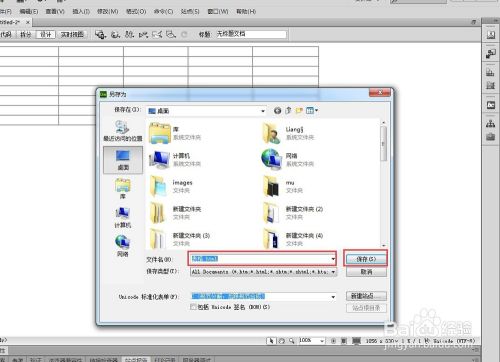Switch to 设计 view
This screenshot has width=500, height=362.
tap(46, 34)
